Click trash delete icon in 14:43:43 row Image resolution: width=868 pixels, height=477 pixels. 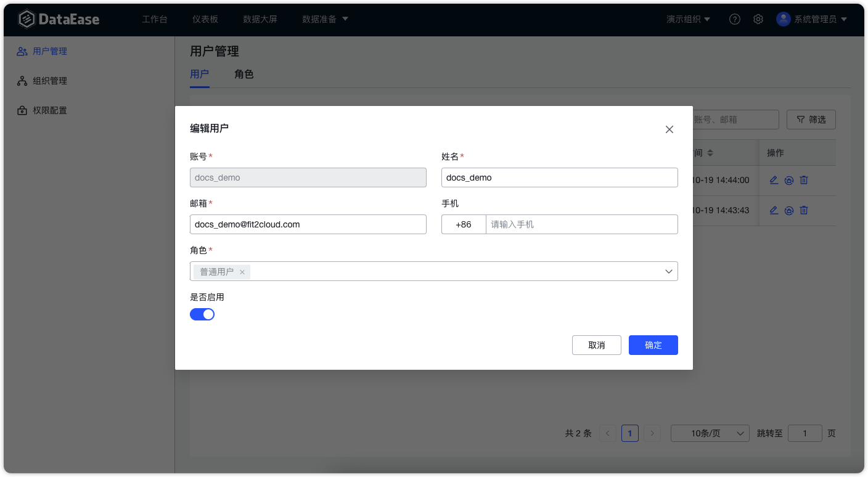(x=804, y=210)
